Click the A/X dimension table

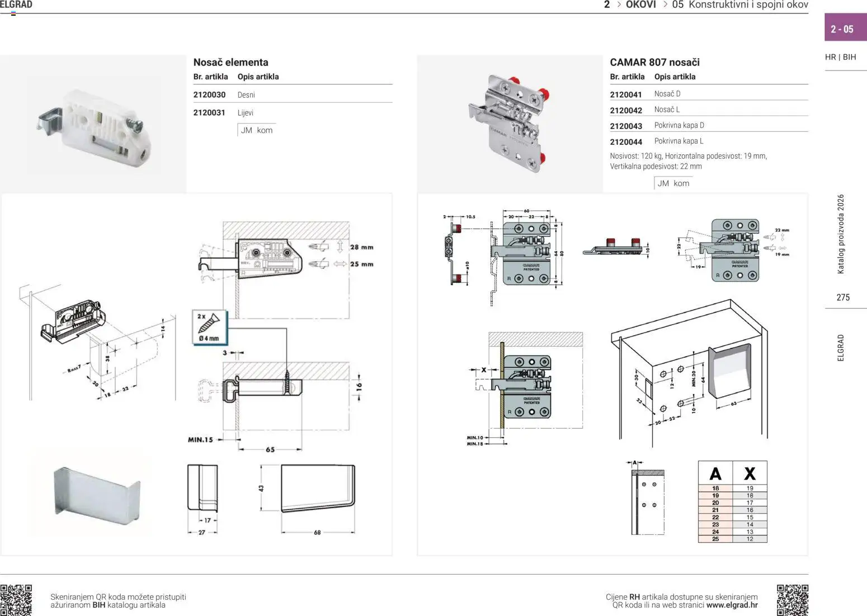tap(732, 502)
